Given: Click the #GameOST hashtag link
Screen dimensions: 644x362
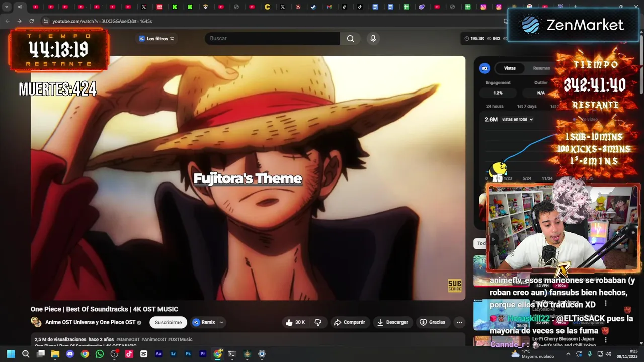Looking at the screenshot, I should pyautogui.click(x=128, y=340).
